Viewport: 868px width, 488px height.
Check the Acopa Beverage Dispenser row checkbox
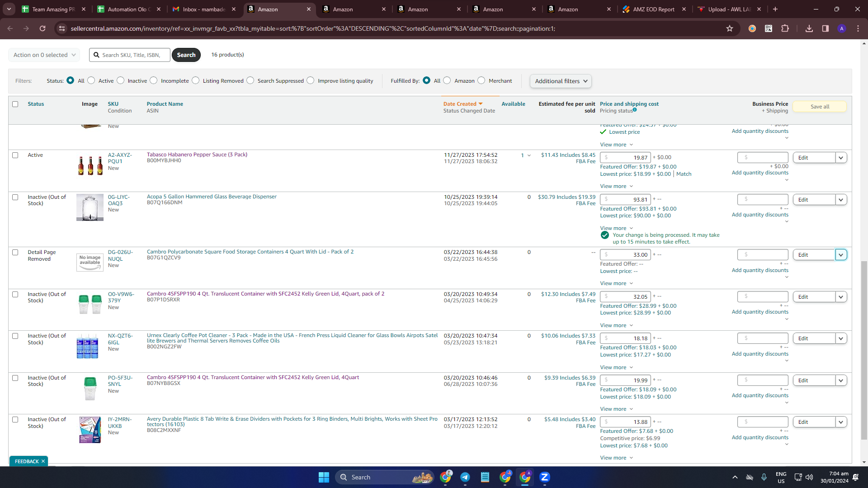(15, 197)
